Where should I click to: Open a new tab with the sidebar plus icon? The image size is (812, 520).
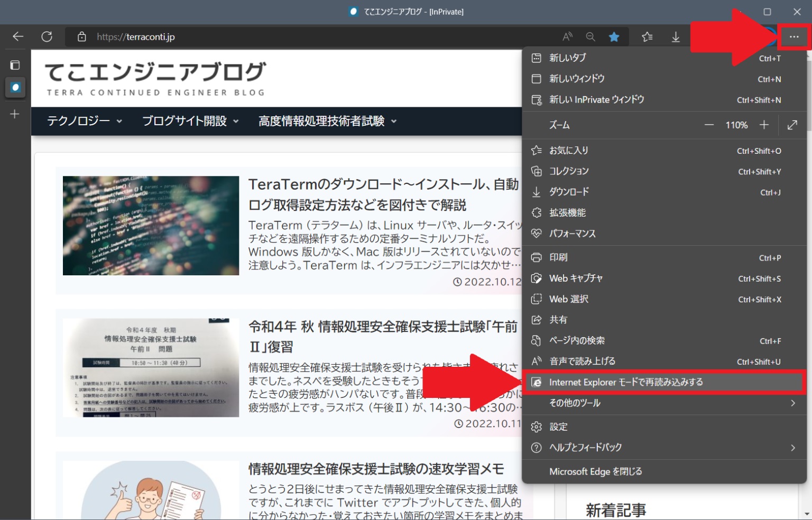coord(14,113)
